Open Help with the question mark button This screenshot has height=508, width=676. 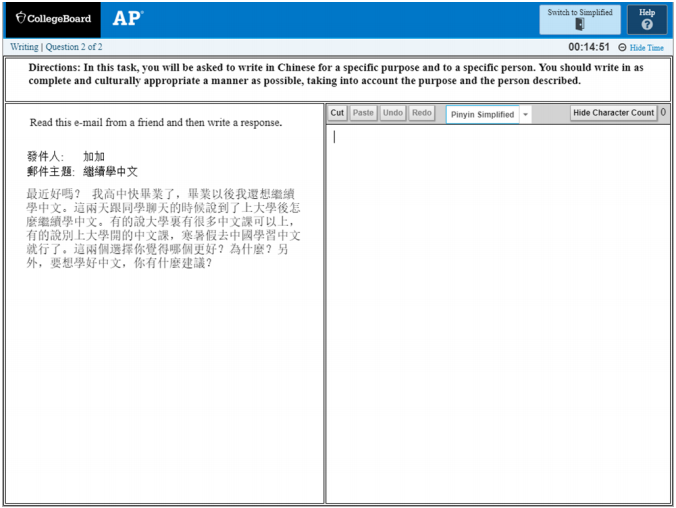coord(646,19)
